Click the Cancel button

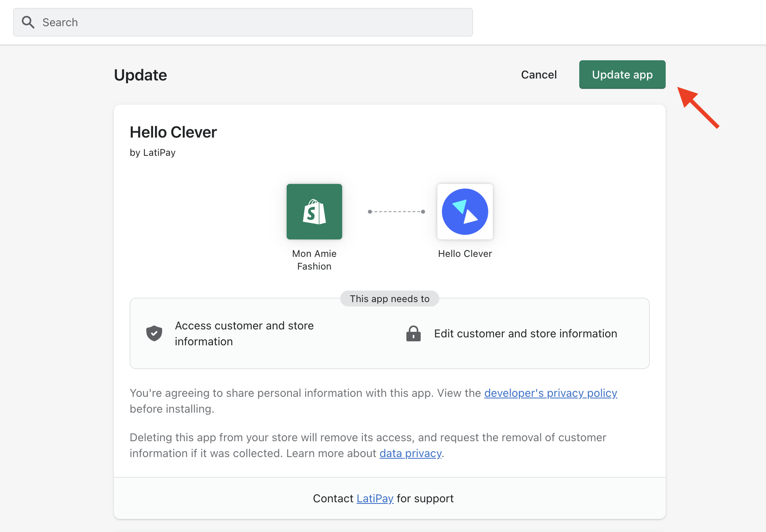538,75
